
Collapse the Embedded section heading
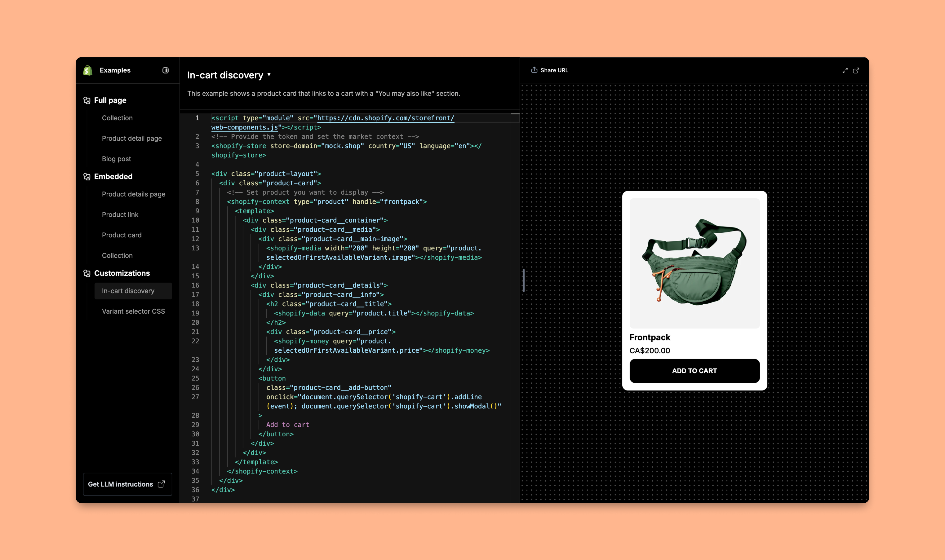pyautogui.click(x=113, y=177)
